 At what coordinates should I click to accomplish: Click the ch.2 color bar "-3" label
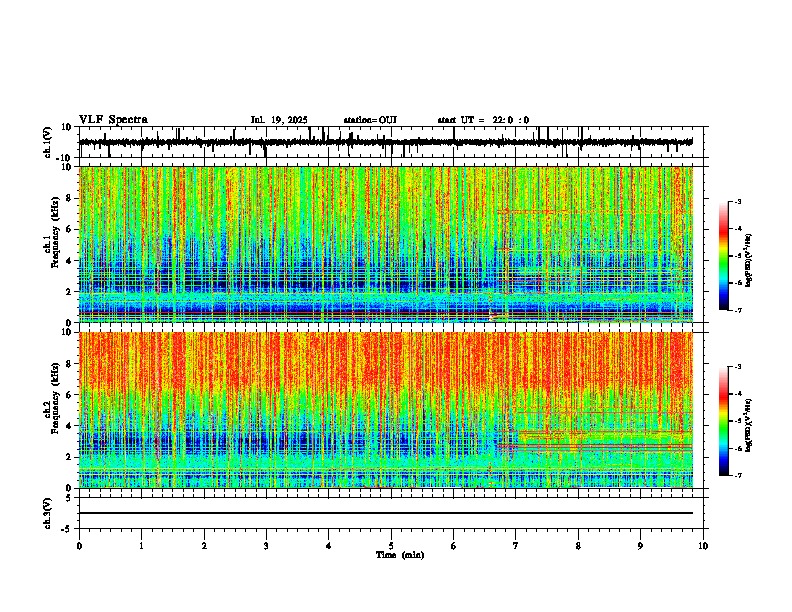(x=738, y=367)
